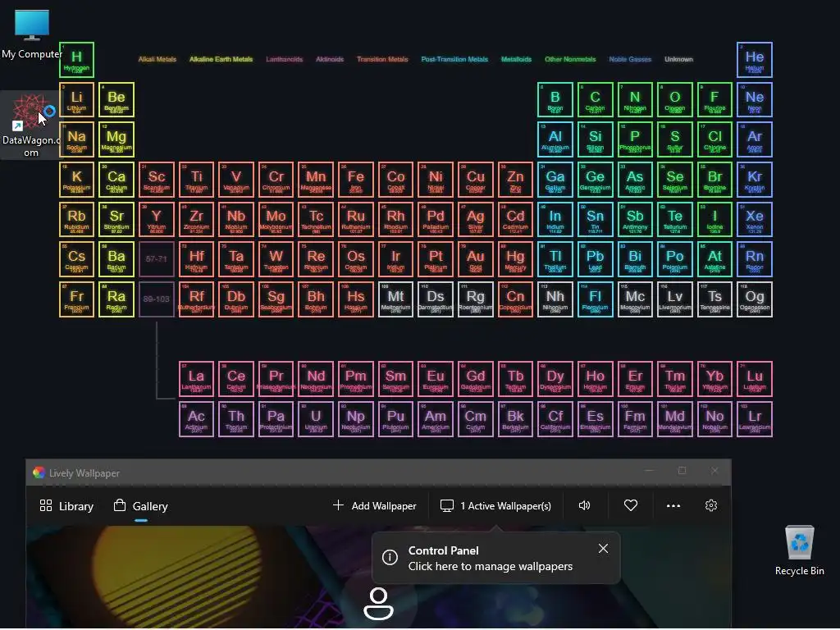The width and height of the screenshot is (840, 630).
Task: Click the Actinoids legend label
Action: [330, 59]
